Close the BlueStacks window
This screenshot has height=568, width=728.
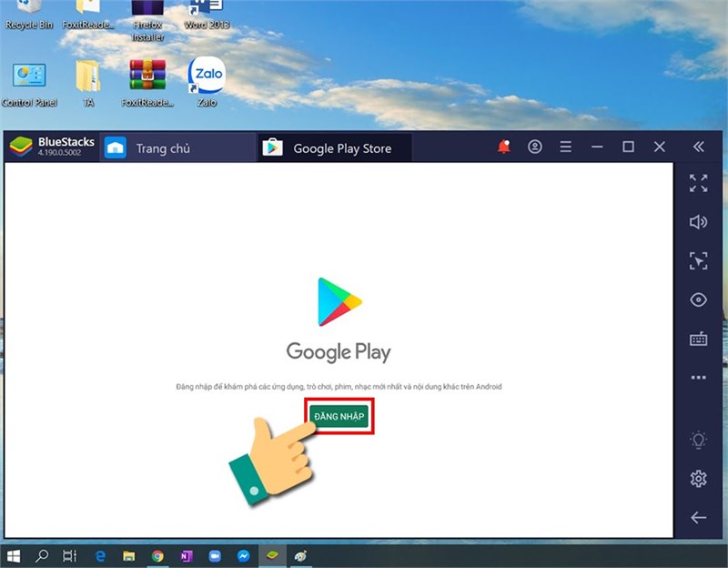pyautogui.click(x=659, y=147)
